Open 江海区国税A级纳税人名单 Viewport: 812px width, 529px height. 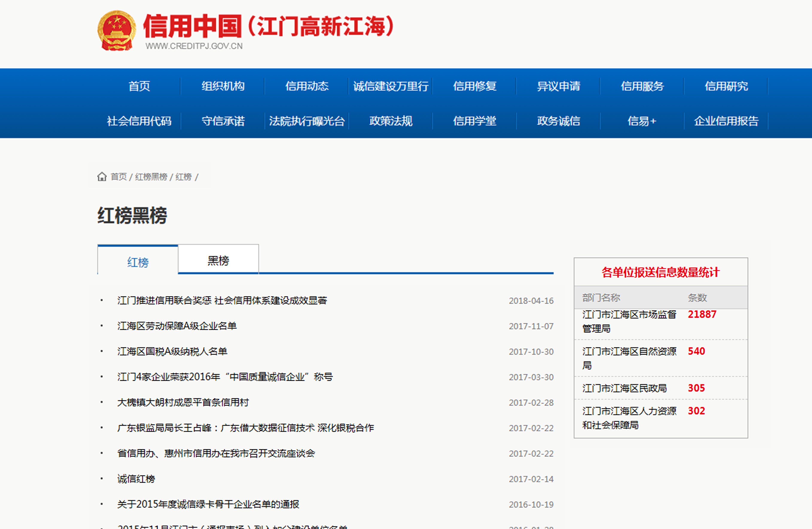(172, 351)
